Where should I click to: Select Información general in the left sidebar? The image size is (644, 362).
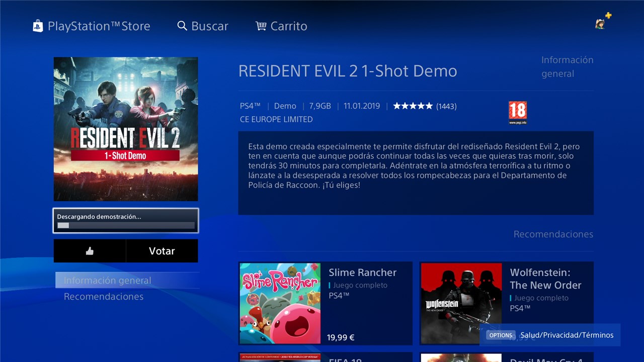click(x=127, y=281)
